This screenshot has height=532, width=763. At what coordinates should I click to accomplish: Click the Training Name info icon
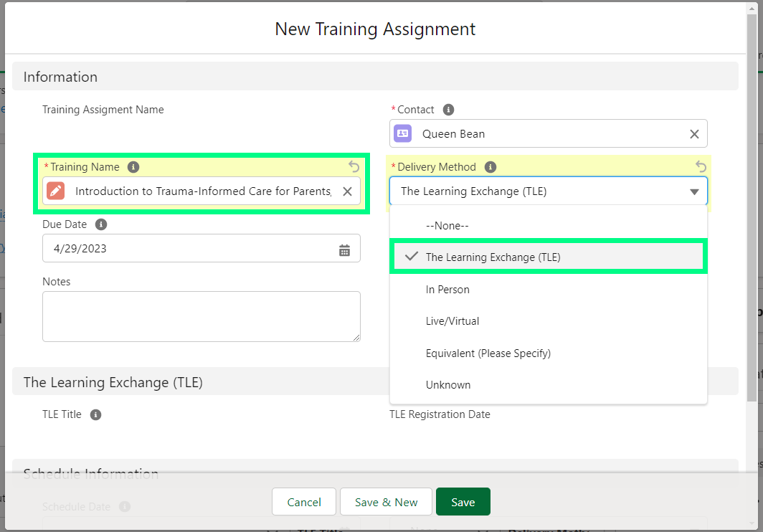(x=133, y=167)
